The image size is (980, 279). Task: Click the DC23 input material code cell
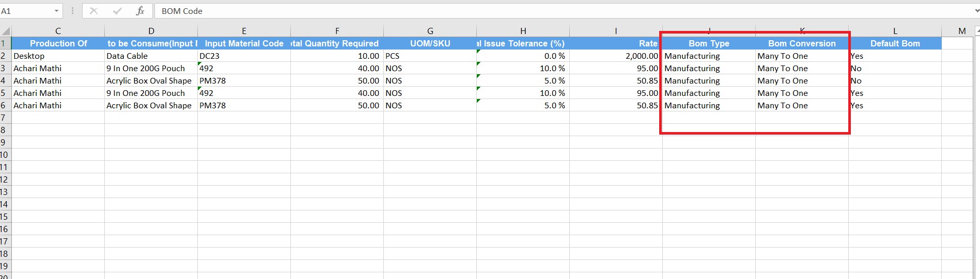point(244,56)
